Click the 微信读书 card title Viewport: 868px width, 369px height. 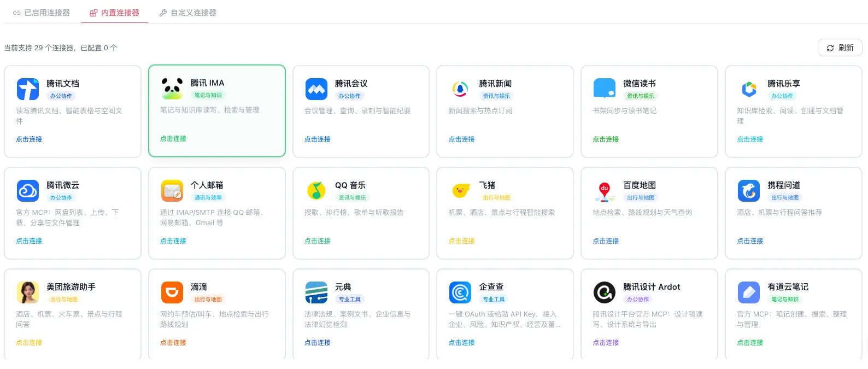[640, 84]
